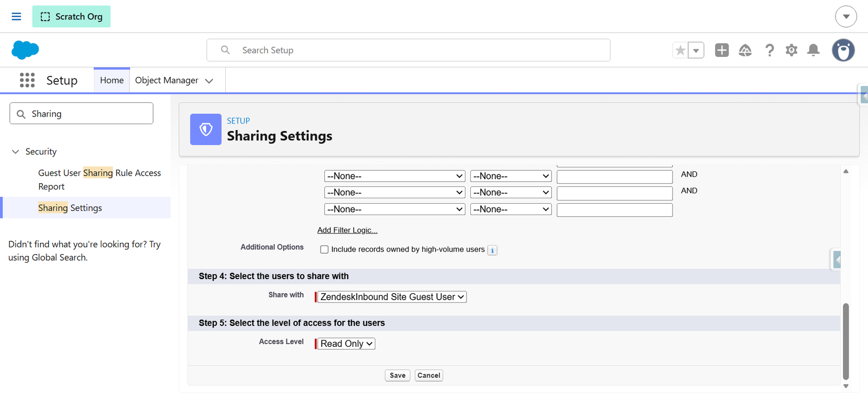
Task: Open the hamburger menu icon
Action: click(x=16, y=16)
